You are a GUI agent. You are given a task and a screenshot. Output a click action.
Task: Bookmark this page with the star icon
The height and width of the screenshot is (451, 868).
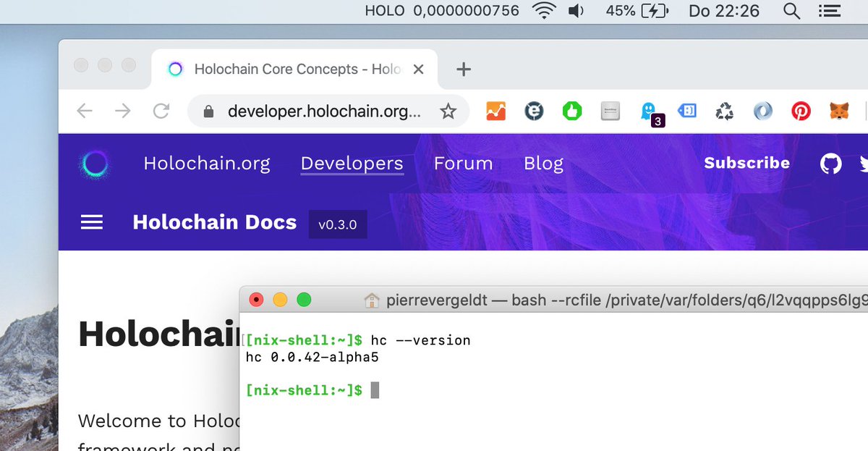(x=448, y=111)
